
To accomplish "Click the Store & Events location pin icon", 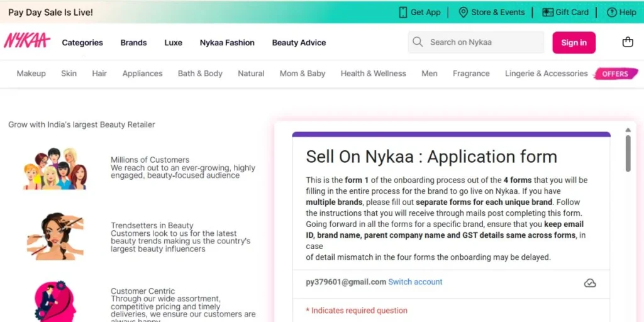I will point(464,13).
